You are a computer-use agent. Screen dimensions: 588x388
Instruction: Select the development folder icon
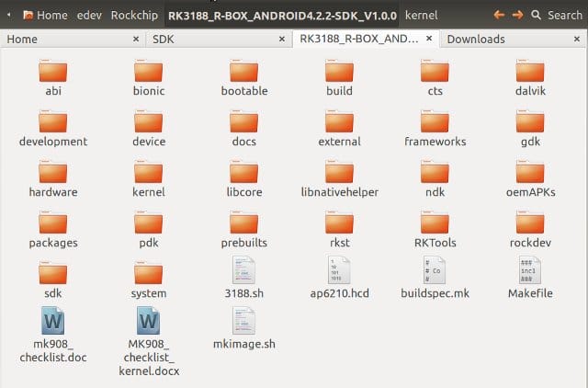[x=53, y=121]
